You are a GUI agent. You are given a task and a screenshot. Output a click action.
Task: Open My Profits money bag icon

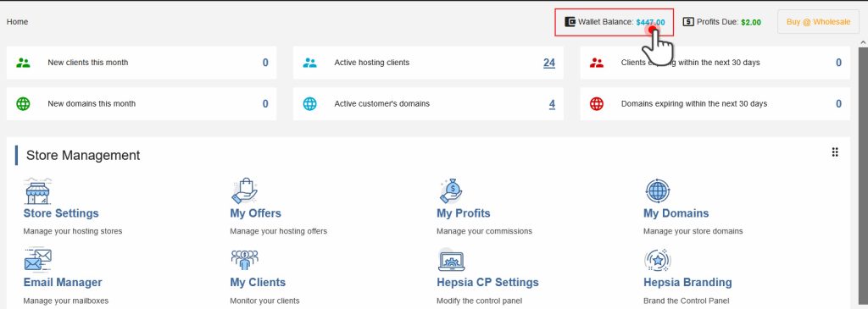451,191
